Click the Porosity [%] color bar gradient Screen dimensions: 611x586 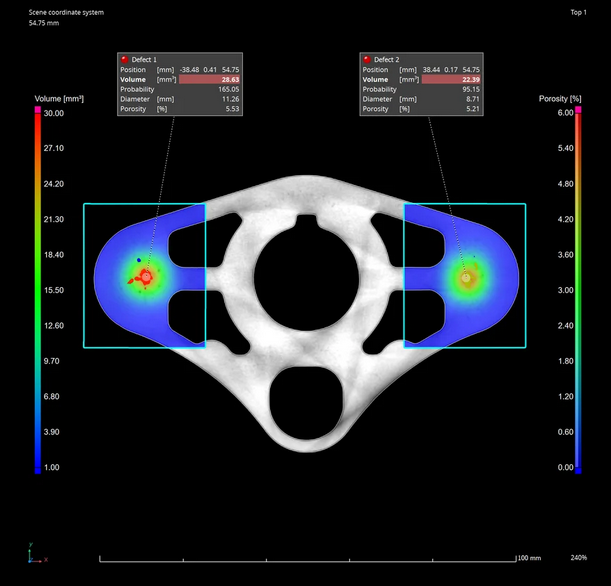click(x=570, y=290)
